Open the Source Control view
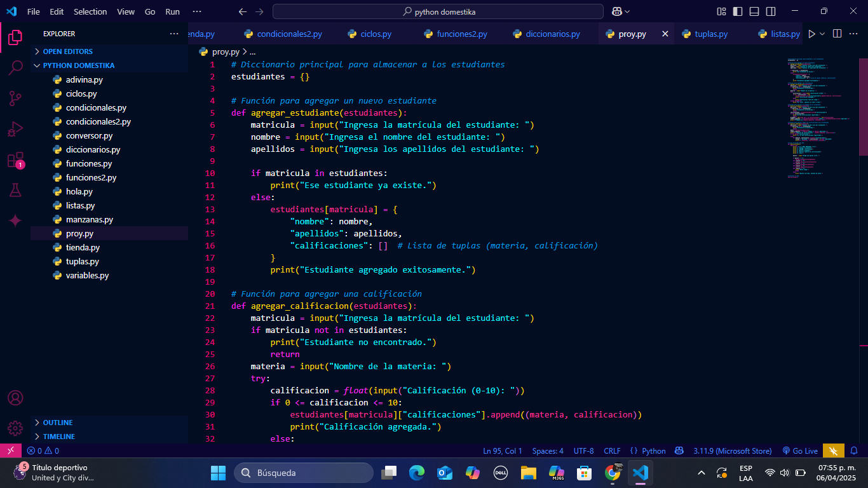 click(x=15, y=98)
